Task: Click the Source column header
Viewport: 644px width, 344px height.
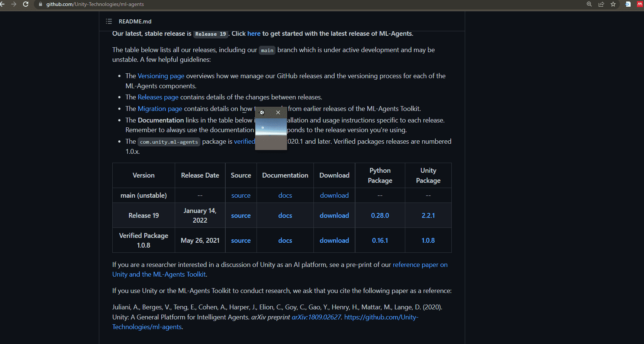Action: (241, 175)
